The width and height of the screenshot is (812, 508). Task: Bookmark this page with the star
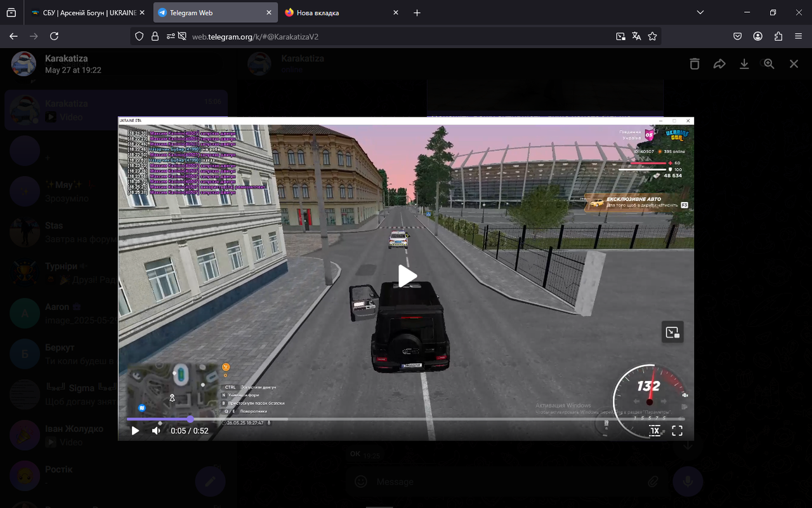[652, 36]
